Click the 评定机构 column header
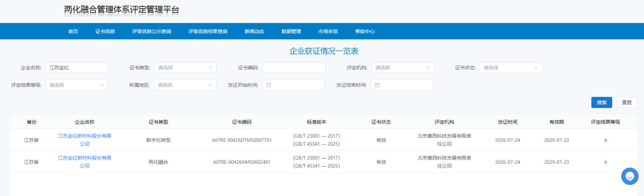The image size is (644, 196). [x=444, y=122]
